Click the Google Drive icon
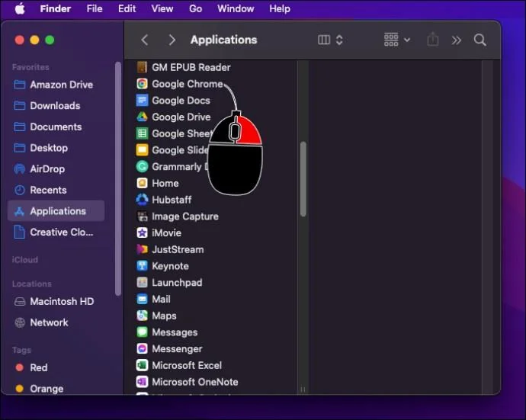Viewport: 526px width, 420px height. [142, 117]
